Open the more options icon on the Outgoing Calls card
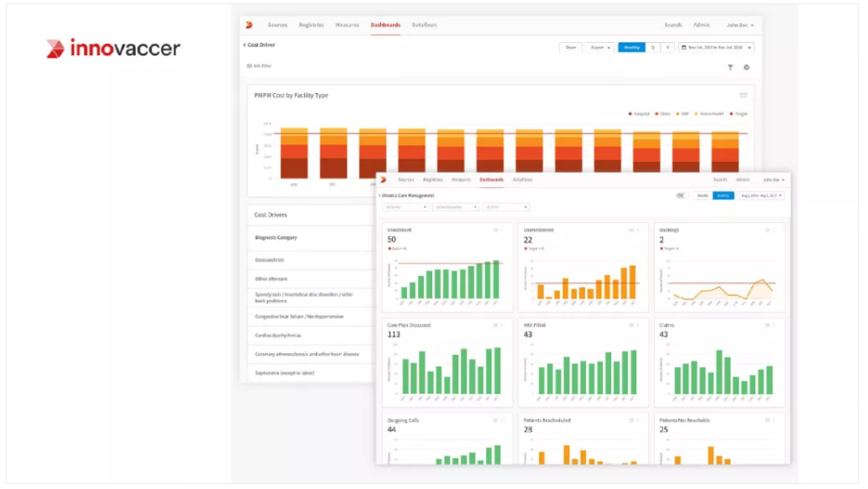This screenshot has height=489, width=868. point(502,420)
